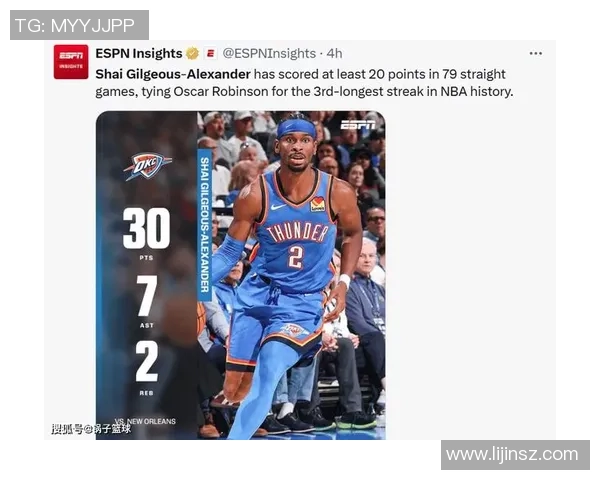Click the vertical SHAI GILGEOUS-ALEXANDER name banner
The height and width of the screenshot is (480, 600).
pyautogui.click(x=205, y=225)
